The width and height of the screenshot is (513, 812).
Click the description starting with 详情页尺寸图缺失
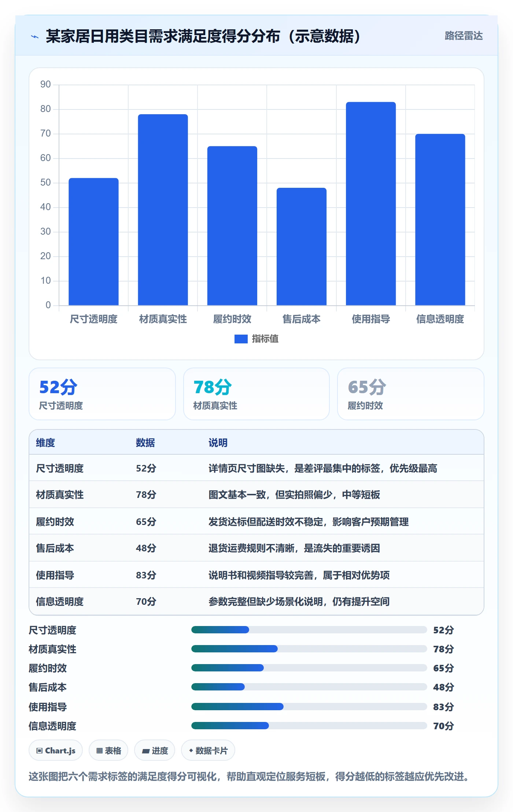pos(323,468)
